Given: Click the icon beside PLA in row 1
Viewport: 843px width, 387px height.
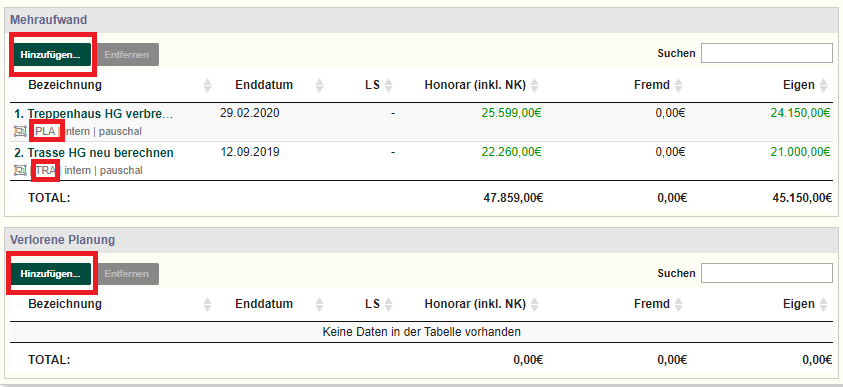Looking at the screenshot, I should coord(20,131).
